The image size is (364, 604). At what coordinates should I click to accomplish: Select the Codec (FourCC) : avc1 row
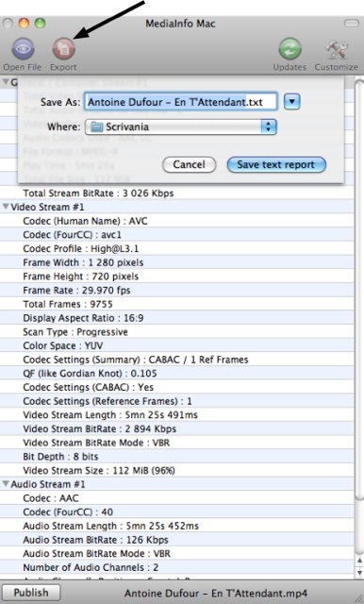[176, 235]
